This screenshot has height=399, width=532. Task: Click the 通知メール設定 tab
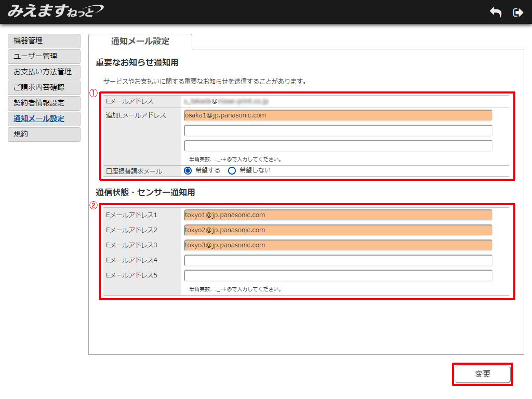click(140, 41)
